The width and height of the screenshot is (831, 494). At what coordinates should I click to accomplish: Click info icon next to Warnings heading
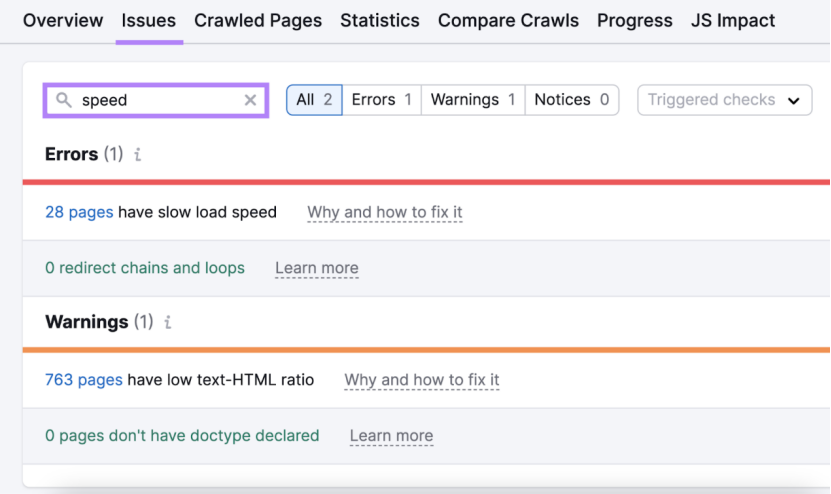coord(168,323)
